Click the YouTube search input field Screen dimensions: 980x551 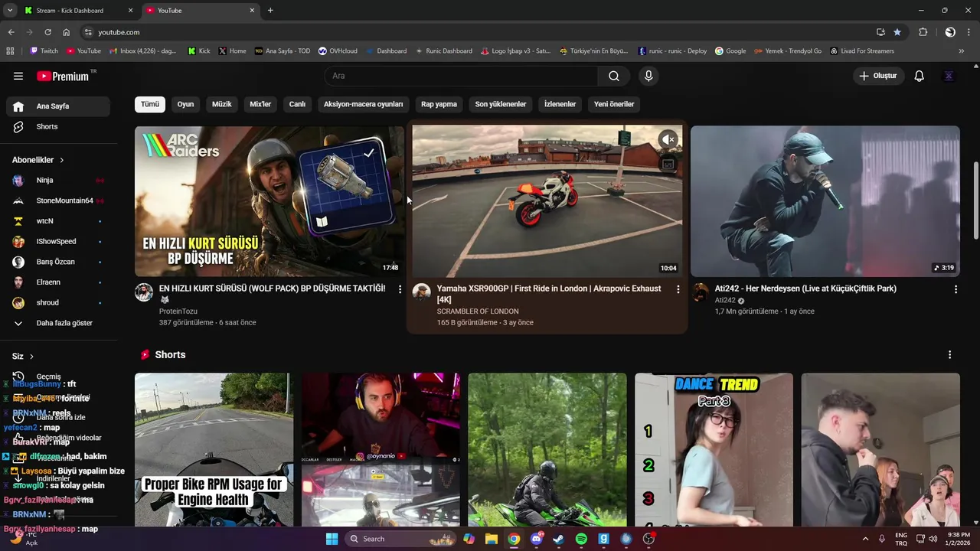tap(462, 76)
